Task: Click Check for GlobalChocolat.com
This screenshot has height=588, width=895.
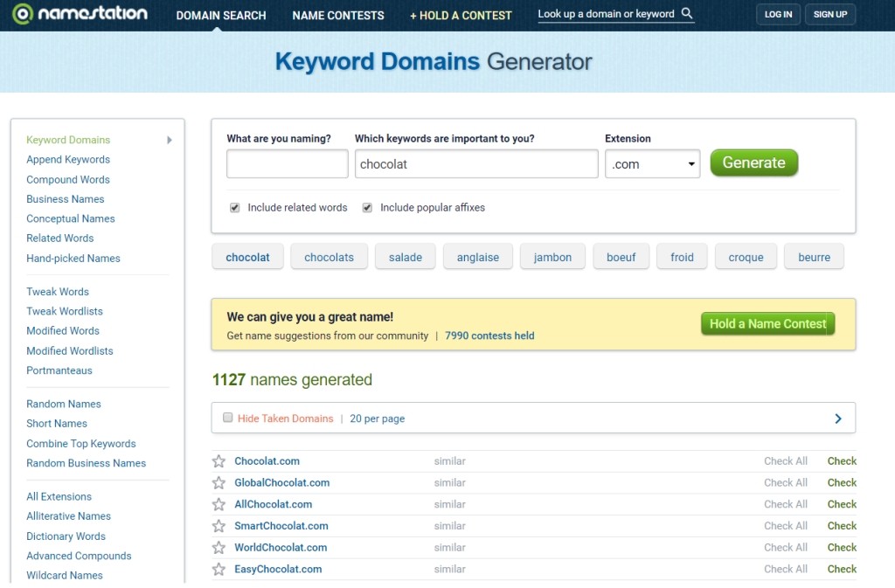Action: point(842,482)
